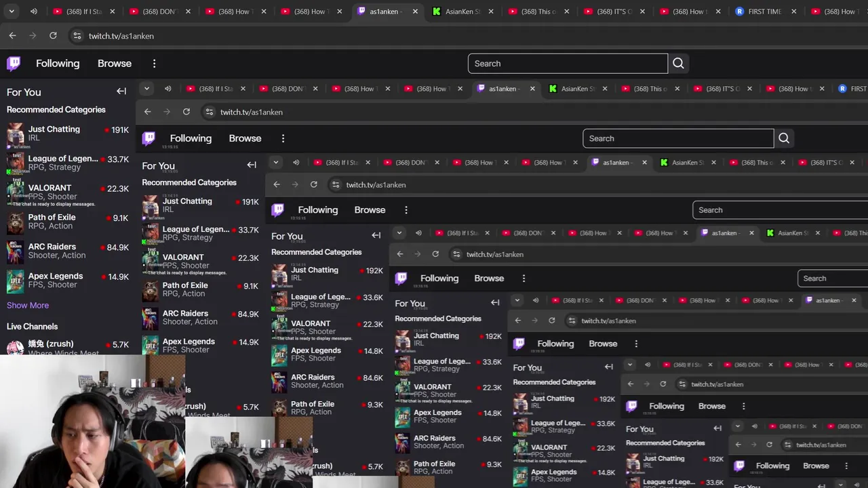This screenshot has width=868, height=488.
Task: Close the outermost "(368) DON'" tab
Action: 189,12
